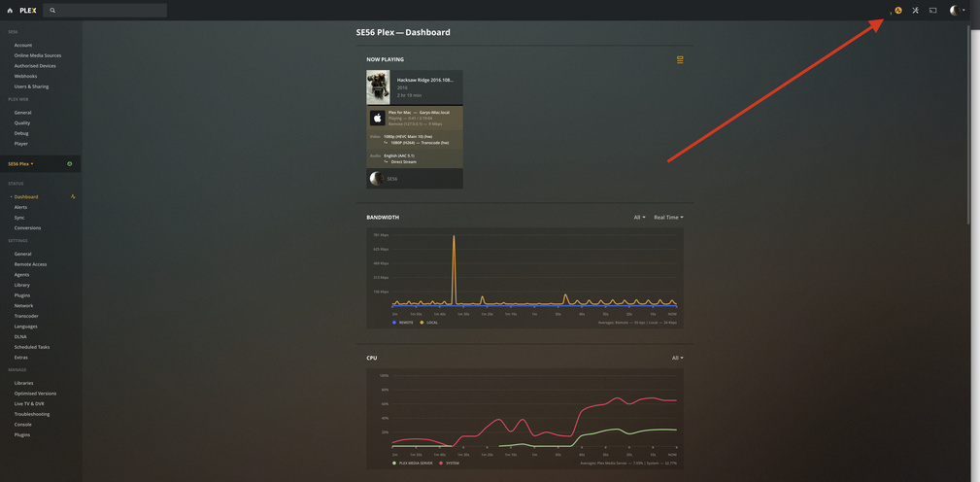Open General under Settings section
The image size is (980, 482).
[22, 254]
